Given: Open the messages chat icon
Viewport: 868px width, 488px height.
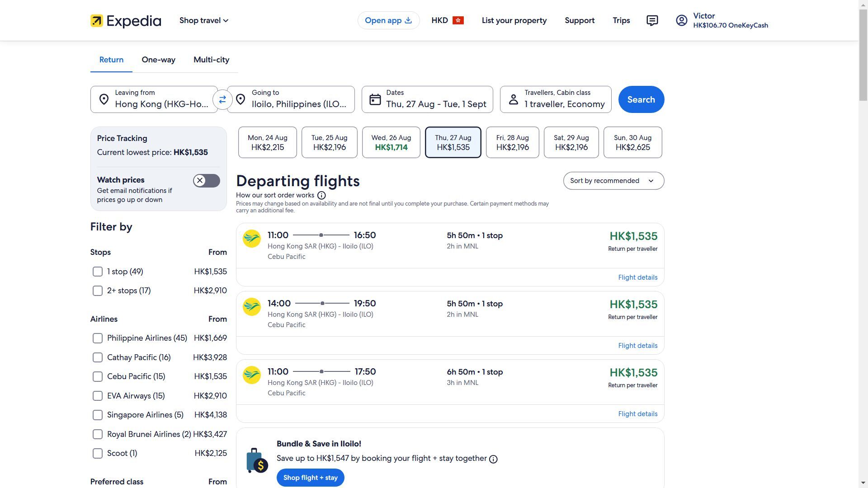Looking at the screenshot, I should tap(652, 20).
